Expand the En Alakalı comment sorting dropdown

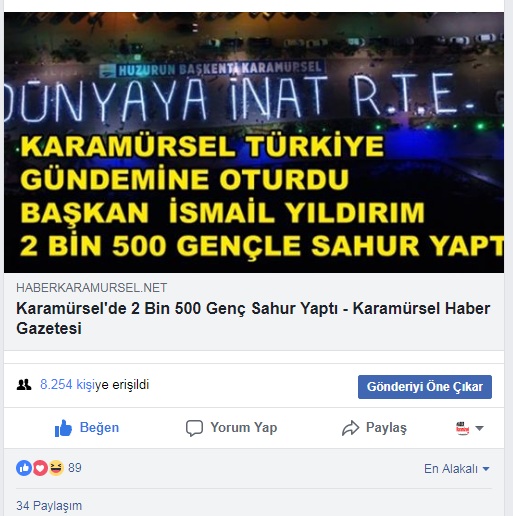457,469
